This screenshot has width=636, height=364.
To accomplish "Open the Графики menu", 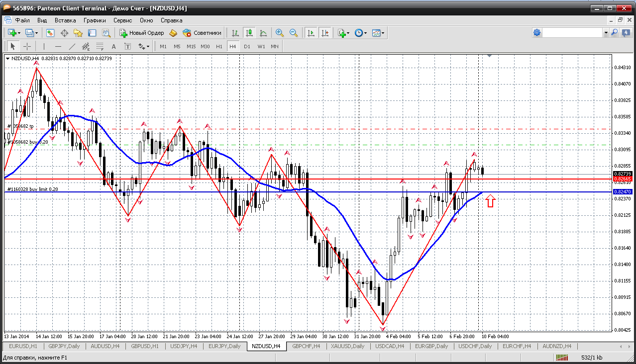I will coord(95,20).
